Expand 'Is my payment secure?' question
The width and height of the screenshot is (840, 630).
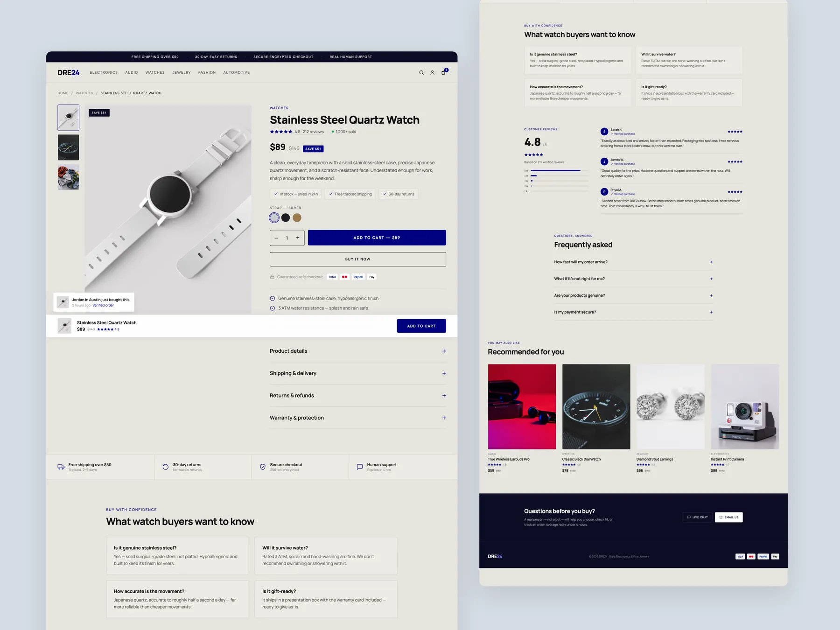tap(634, 312)
